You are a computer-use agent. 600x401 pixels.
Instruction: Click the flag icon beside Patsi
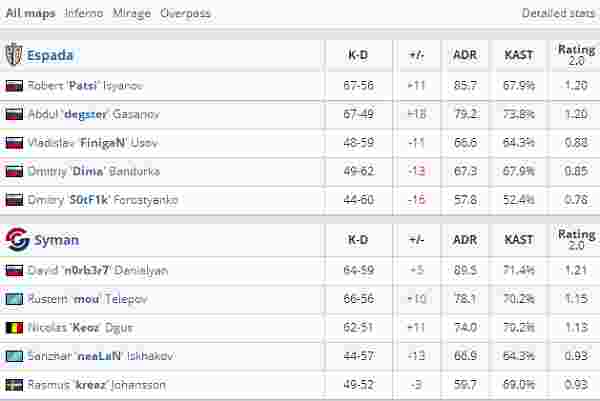point(15,86)
